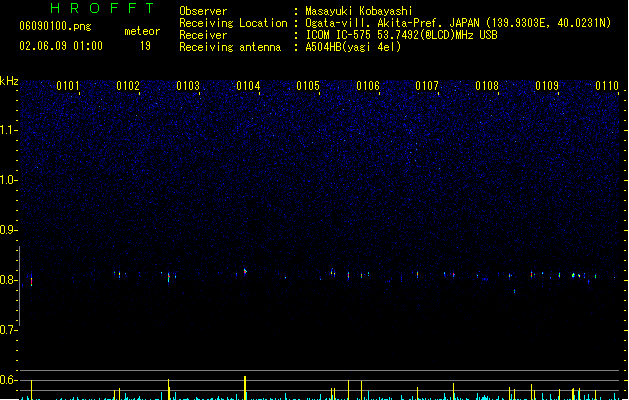Click the 1.1 kHz axis label
Screen dimensions: 629x400
tap(8, 130)
